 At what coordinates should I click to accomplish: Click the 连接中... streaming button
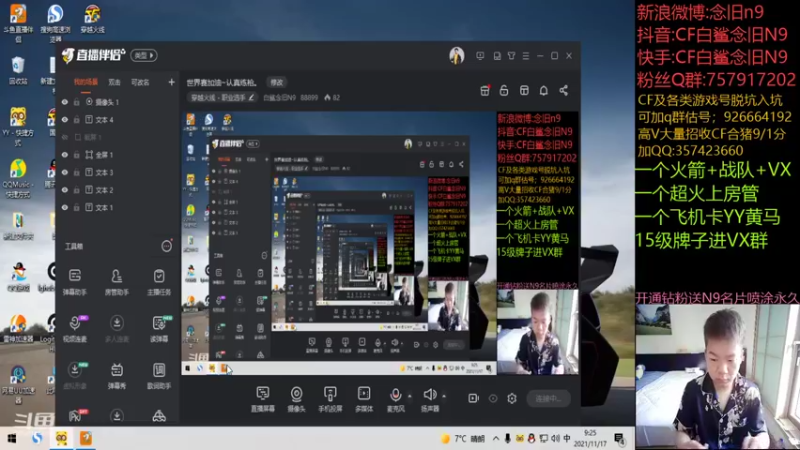pyautogui.click(x=548, y=398)
